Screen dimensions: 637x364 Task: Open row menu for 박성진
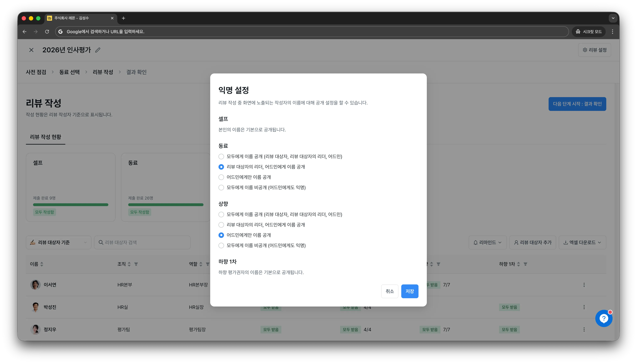584,307
